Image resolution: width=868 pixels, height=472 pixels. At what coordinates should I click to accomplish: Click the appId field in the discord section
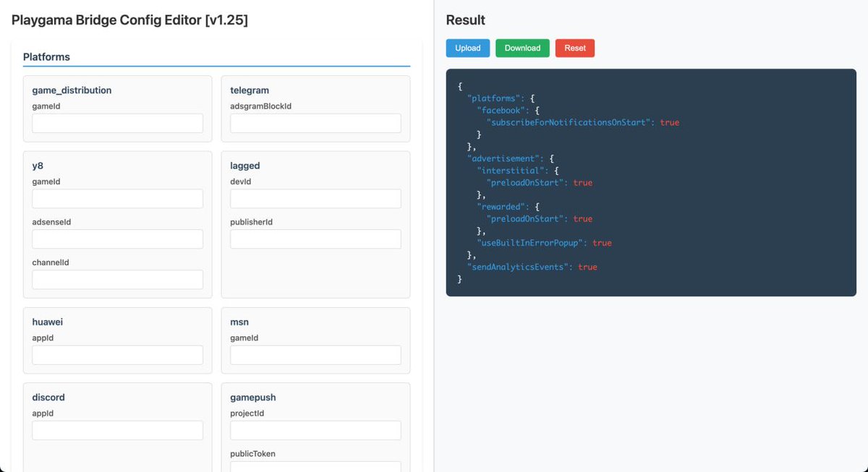pos(117,429)
